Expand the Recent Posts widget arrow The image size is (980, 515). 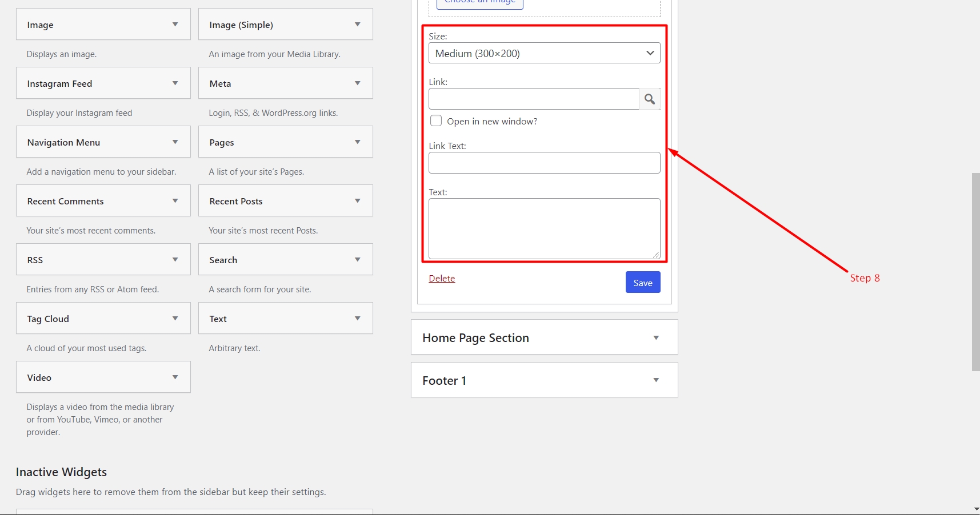pyautogui.click(x=358, y=201)
